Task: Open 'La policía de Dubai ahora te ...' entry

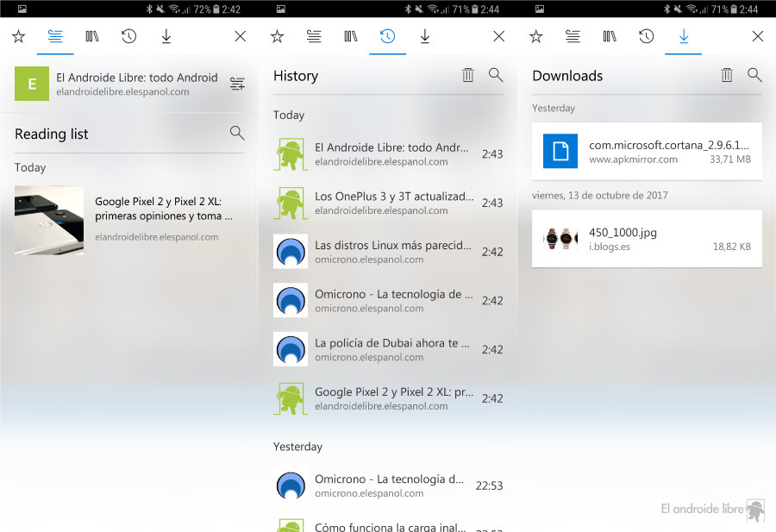Action: pos(388,349)
